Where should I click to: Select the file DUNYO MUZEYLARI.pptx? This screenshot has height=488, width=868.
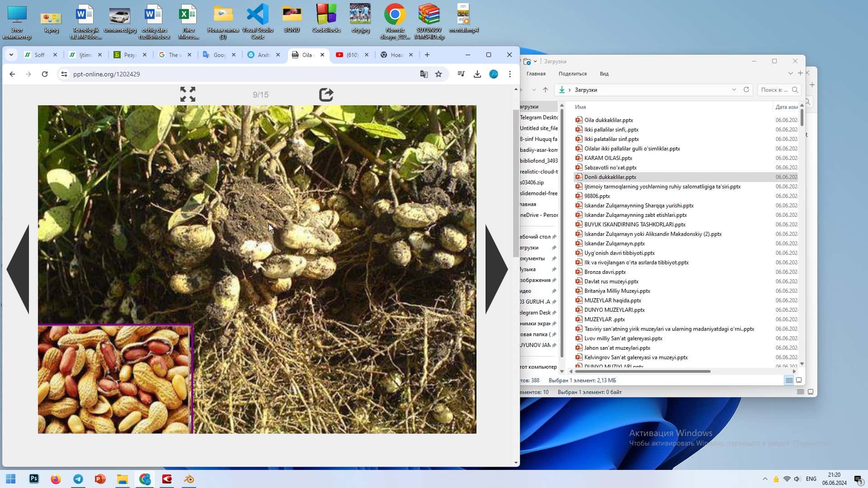click(x=614, y=310)
